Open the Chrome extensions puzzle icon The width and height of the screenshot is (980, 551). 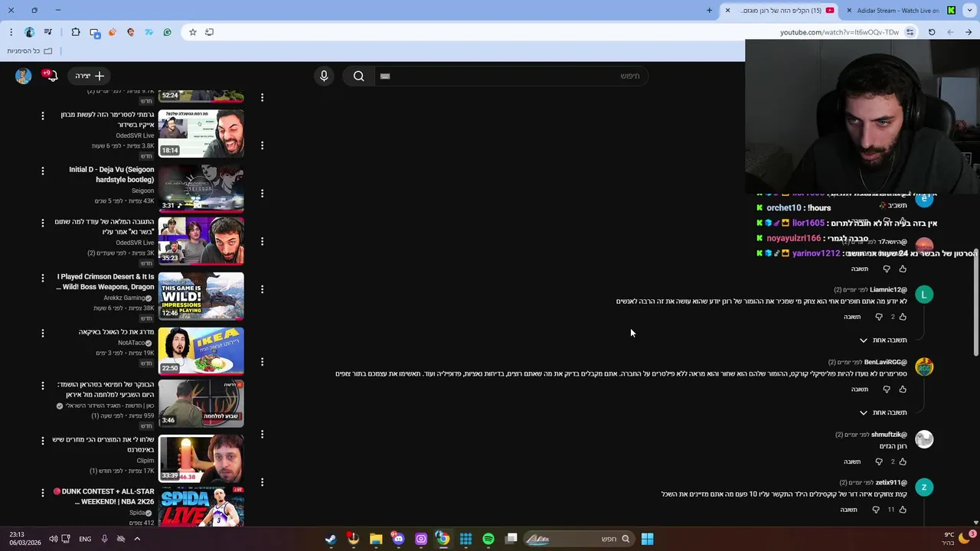[75, 32]
